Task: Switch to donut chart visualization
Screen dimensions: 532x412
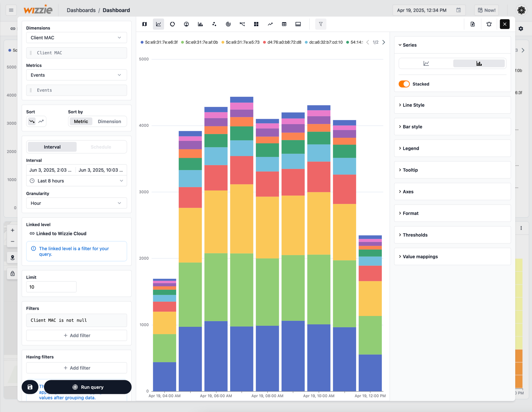Action: tap(172, 24)
